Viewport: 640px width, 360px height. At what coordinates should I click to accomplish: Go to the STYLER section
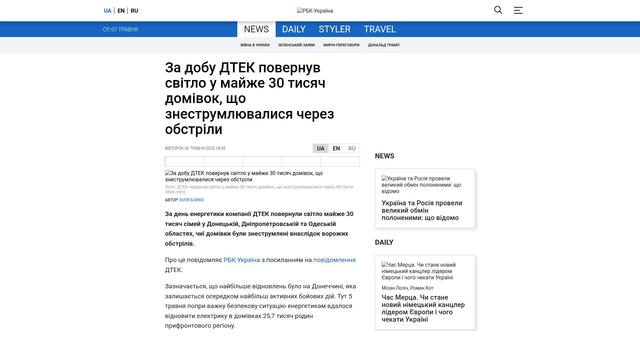(x=334, y=29)
